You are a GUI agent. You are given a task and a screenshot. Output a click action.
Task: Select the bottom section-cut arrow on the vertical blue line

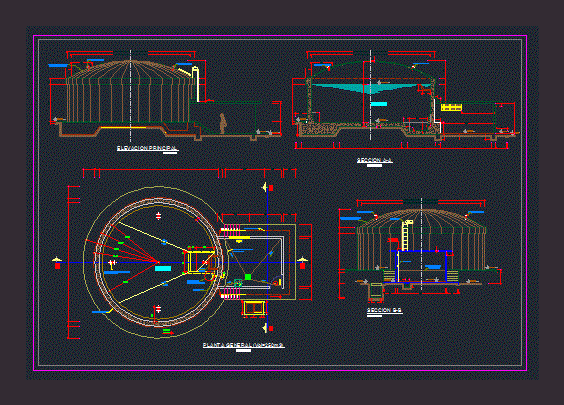pos(268,328)
